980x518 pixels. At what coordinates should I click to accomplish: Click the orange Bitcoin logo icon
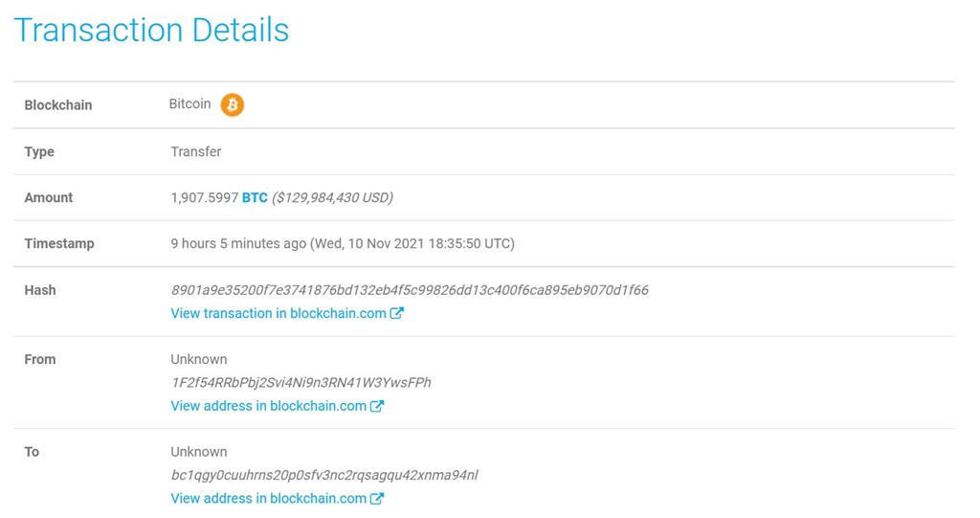(232, 105)
